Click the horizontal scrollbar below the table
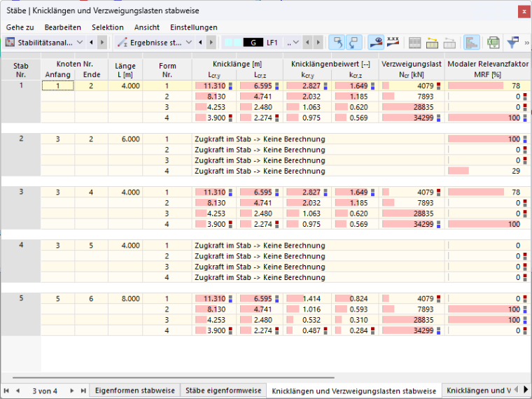 coord(174,377)
